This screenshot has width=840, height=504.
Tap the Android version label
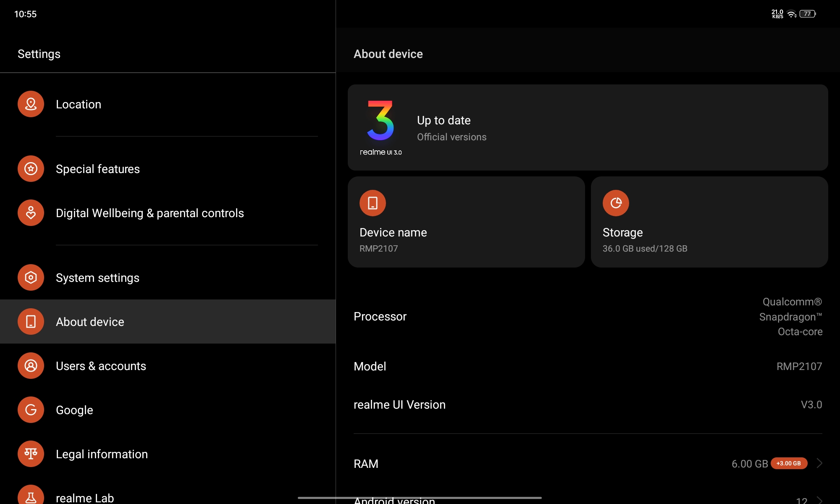tap(394, 500)
